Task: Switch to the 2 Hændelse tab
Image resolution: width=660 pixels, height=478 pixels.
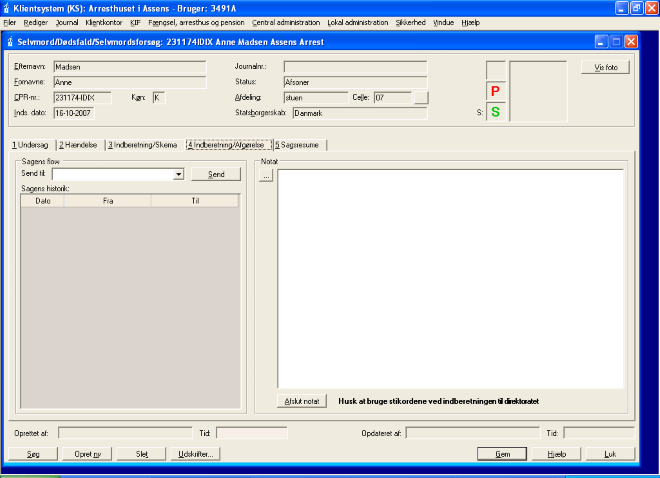Action: [x=78, y=145]
